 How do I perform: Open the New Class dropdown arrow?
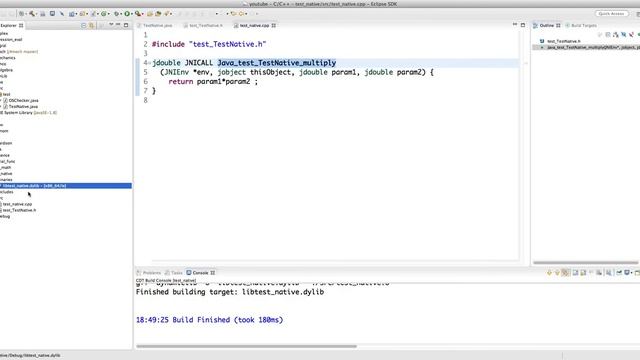coord(109,14)
